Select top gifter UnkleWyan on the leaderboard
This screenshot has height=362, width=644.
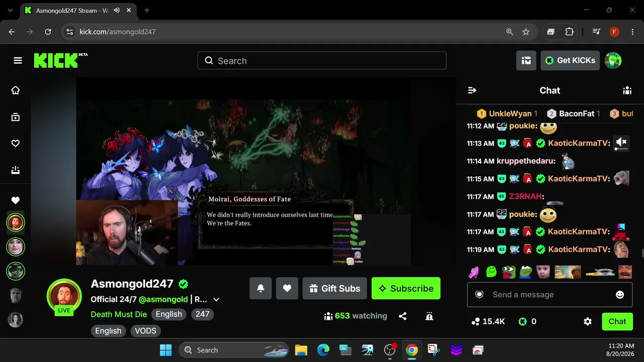[x=507, y=114]
